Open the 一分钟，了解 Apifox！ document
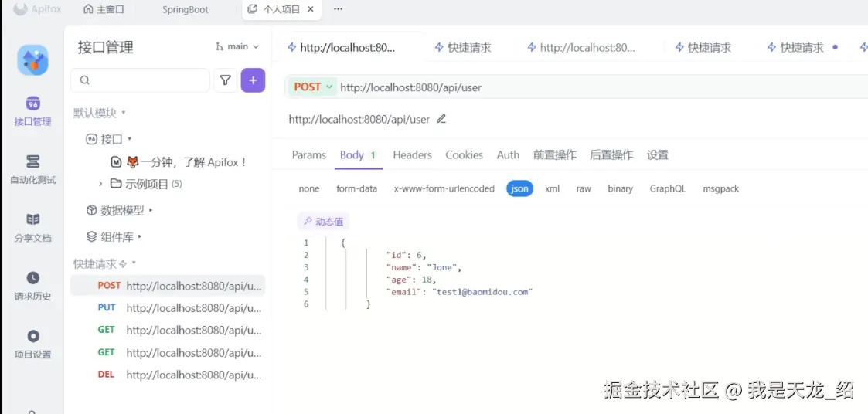This screenshot has width=868, height=414. point(179,162)
